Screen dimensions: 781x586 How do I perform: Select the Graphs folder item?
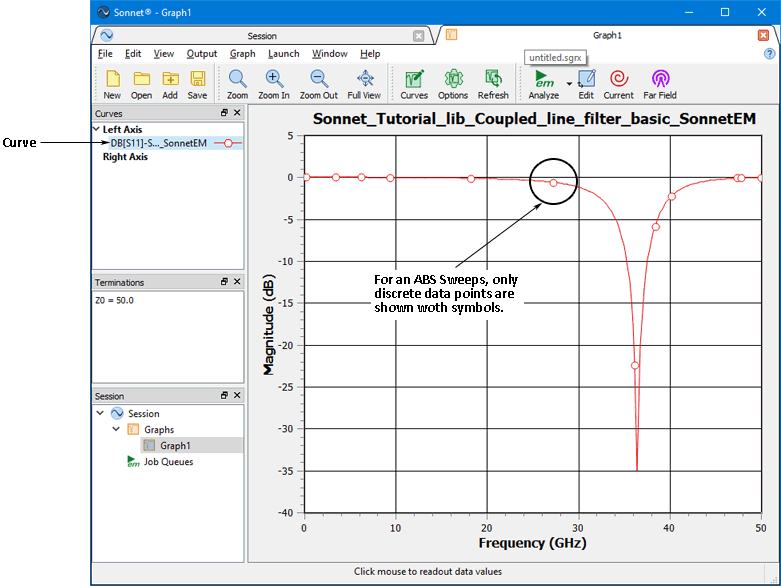click(159, 430)
